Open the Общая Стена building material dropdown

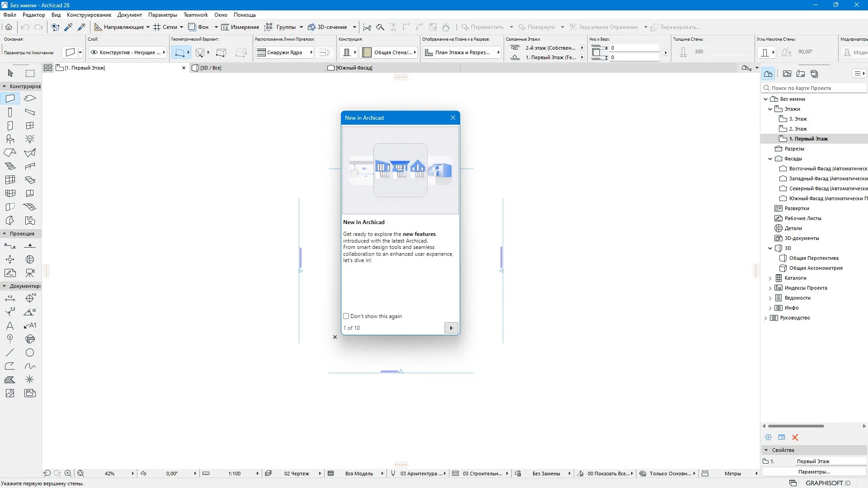tap(389, 52)
